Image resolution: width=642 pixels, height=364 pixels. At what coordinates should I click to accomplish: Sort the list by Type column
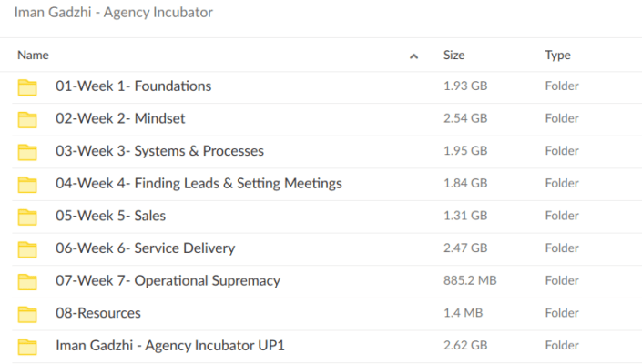tap(557, 56)
